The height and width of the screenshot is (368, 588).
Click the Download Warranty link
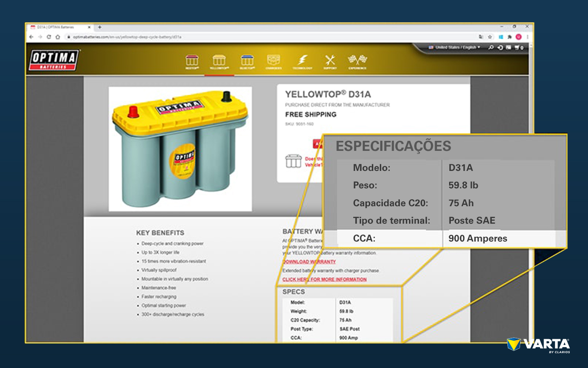309,262
